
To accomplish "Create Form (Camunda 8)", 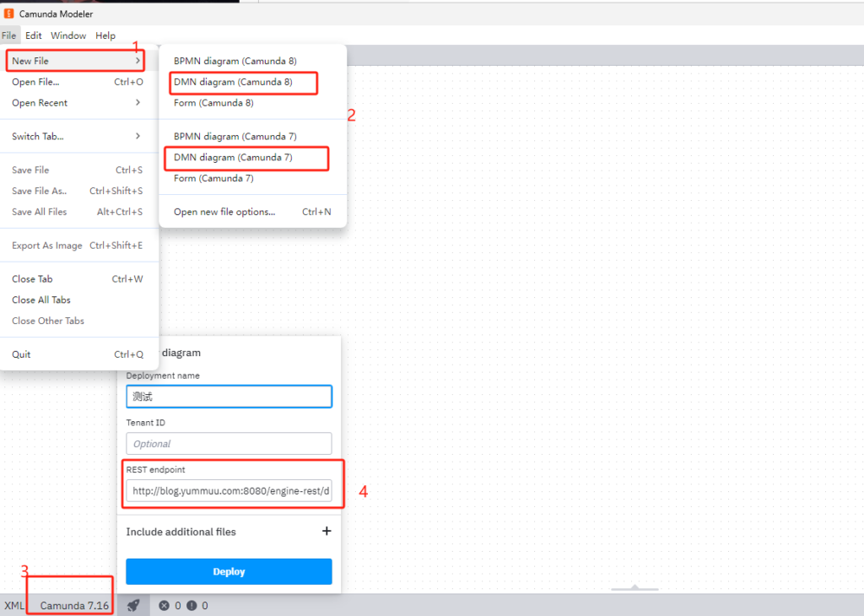I will tap(253, 102).
